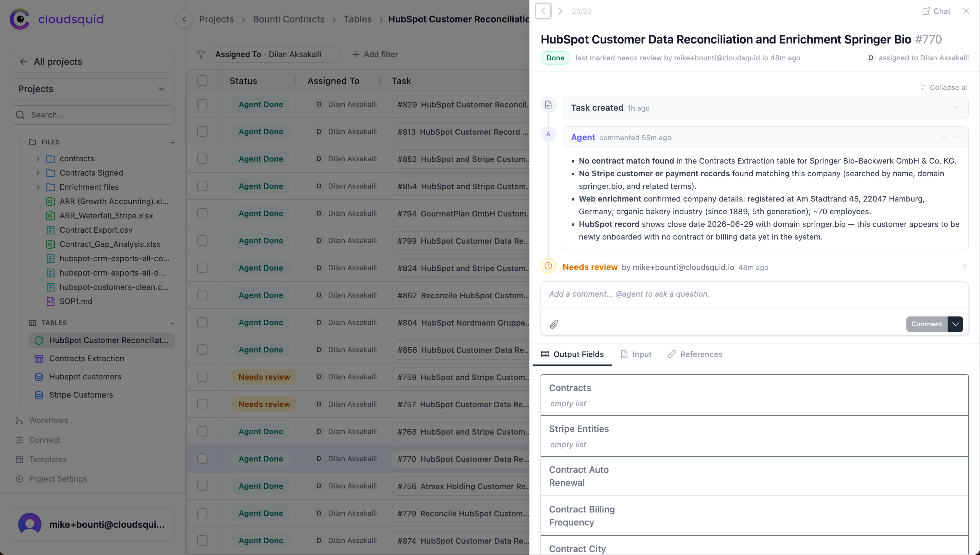Click the Bounti Contracts breadcrumb link
This screenshot has height=555, width=980.
[289, 19]
